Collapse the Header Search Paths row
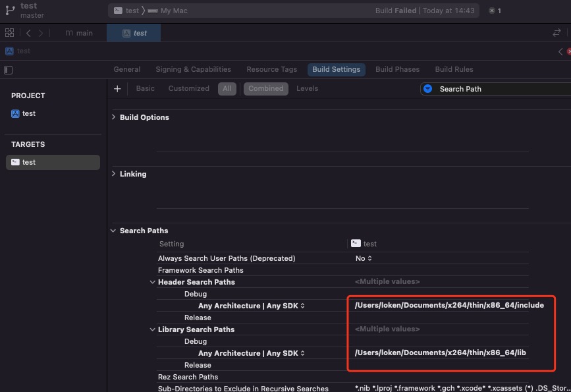571x392 pixels. [153, 282]
